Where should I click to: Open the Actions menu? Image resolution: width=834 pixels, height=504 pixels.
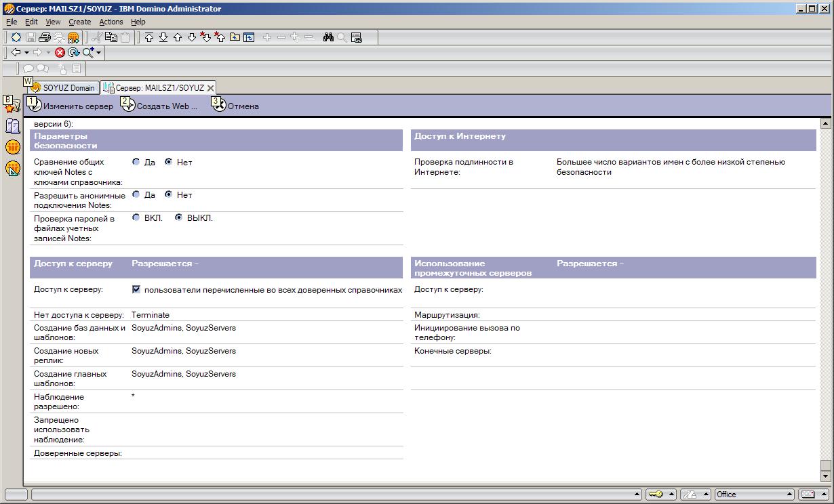pos(111,22)
